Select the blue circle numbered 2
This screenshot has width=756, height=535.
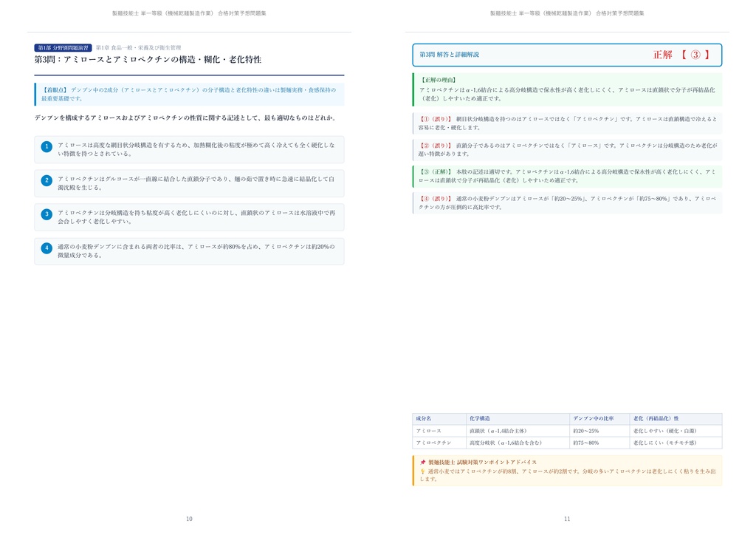coord(47,180)
